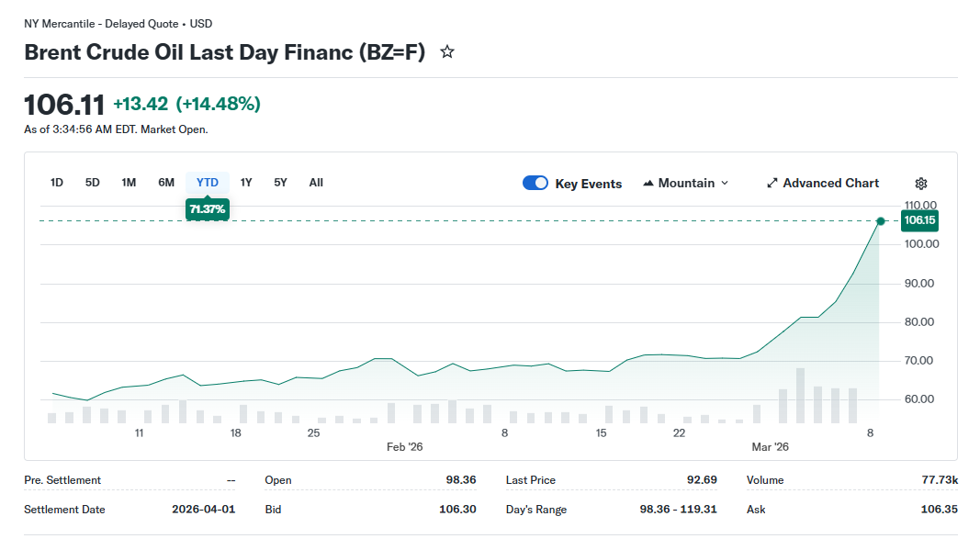Click the Mountain chart type icon
Screen dimensions: 980x550
coord(648,184)
